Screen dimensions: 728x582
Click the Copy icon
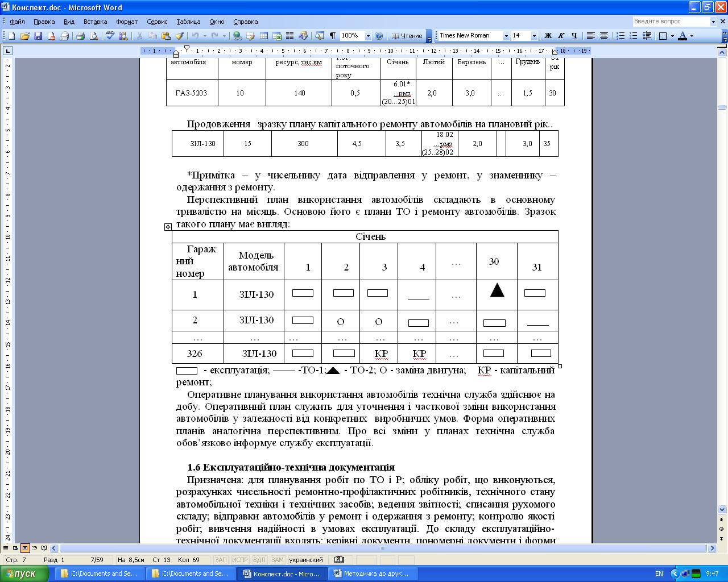[152, 36]
